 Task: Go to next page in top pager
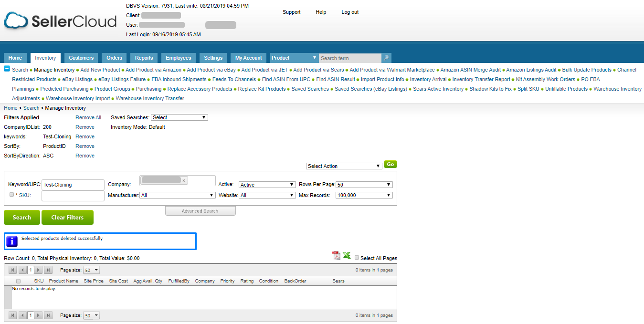click(x=39, y=270)
